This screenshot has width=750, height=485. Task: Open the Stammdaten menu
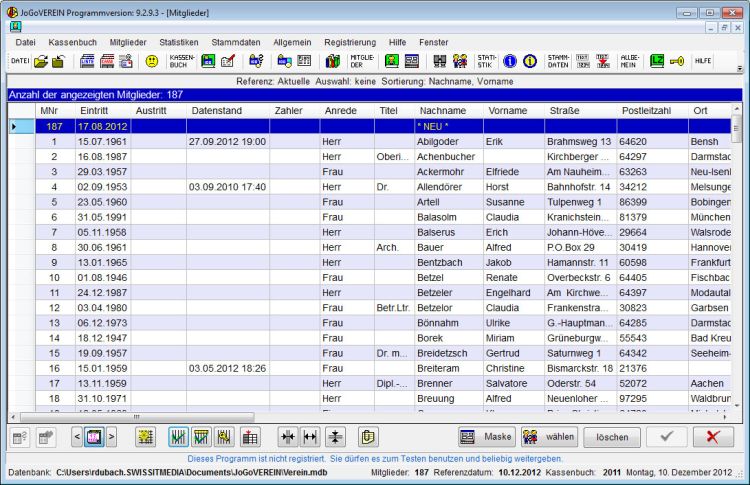click(x=236, y=42)
